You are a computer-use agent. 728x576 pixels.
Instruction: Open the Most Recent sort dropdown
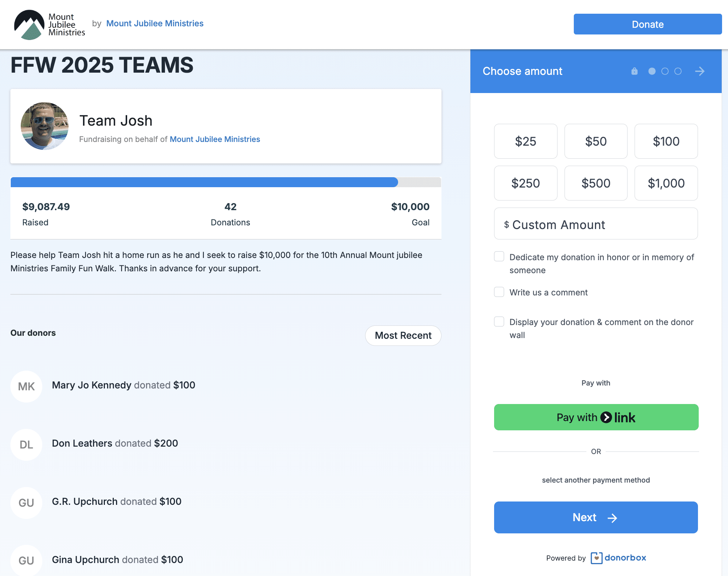click(x=403, y=335)
